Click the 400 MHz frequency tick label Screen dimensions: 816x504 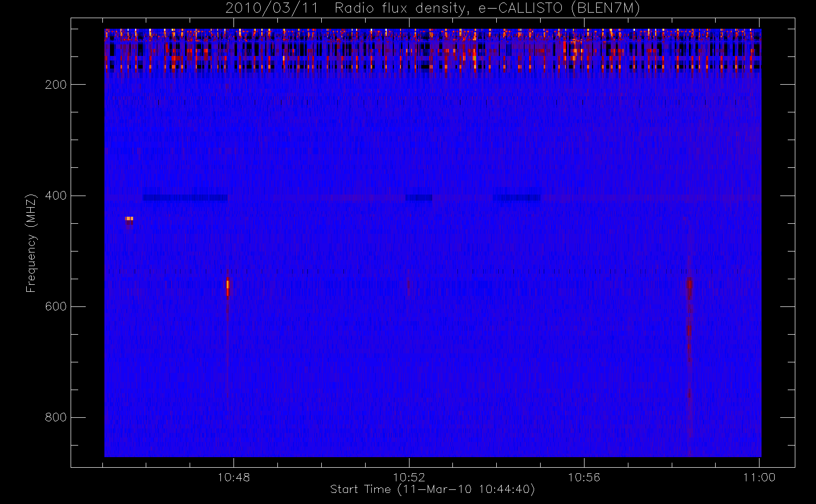pyautogui.click(x=55, y=196)
